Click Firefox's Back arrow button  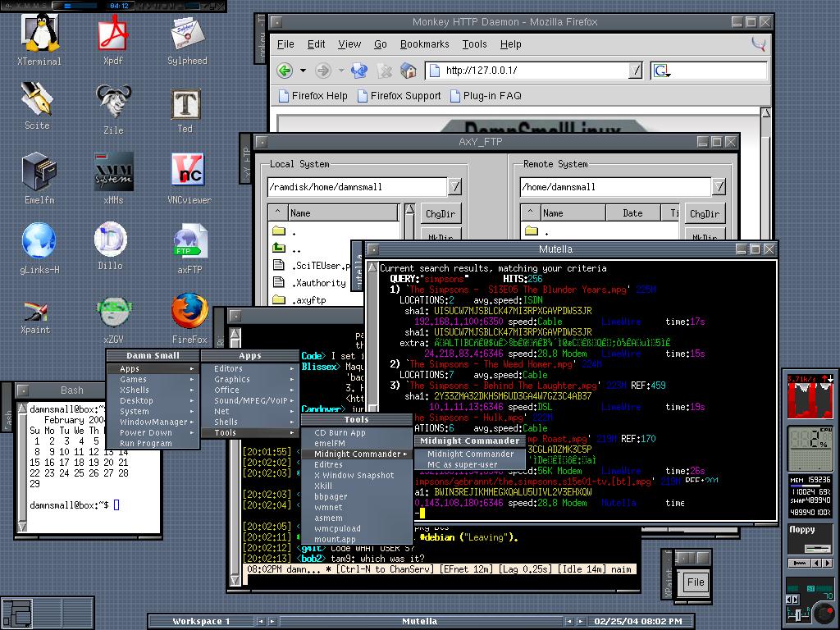coord(285,71)
